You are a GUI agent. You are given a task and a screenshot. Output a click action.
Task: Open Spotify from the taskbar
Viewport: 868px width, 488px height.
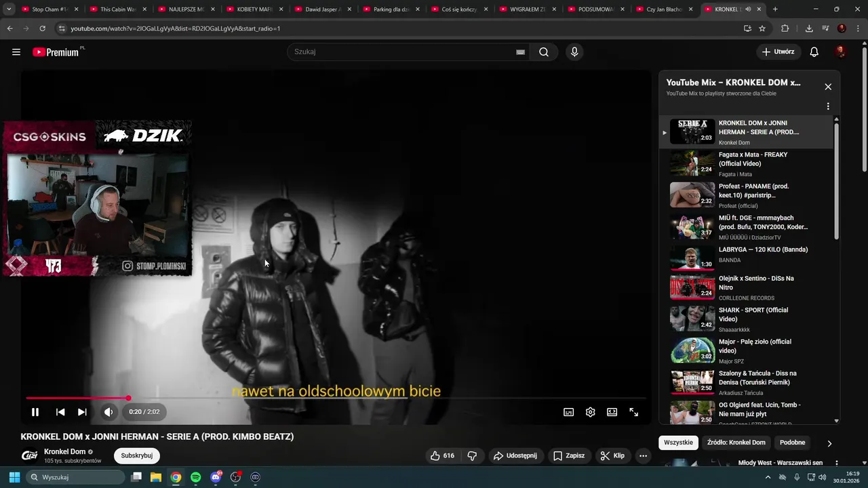196,477
